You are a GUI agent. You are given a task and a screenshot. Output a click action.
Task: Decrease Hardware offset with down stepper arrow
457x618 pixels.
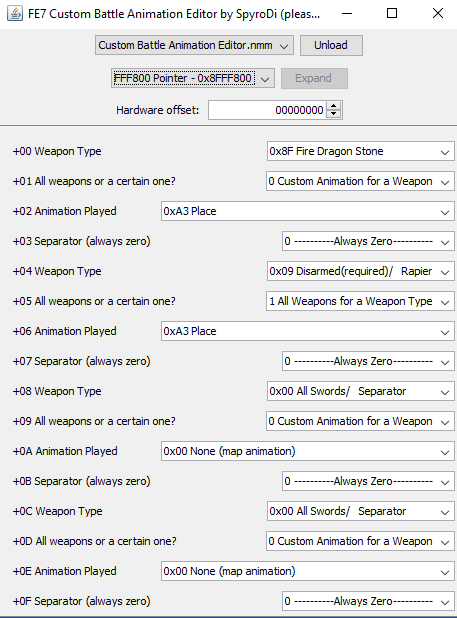tap(334, 114)
